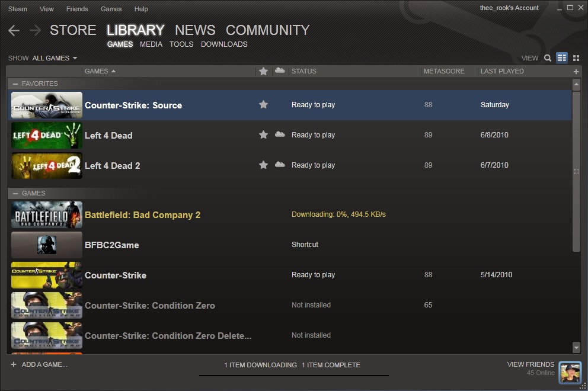588x391 pixels.
Task: Switch to grid view
Action: pyautogui.click(x=576, y=58)
